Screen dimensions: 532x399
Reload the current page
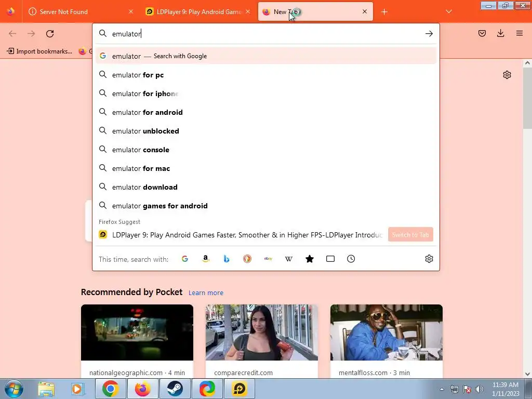(50, 34)
